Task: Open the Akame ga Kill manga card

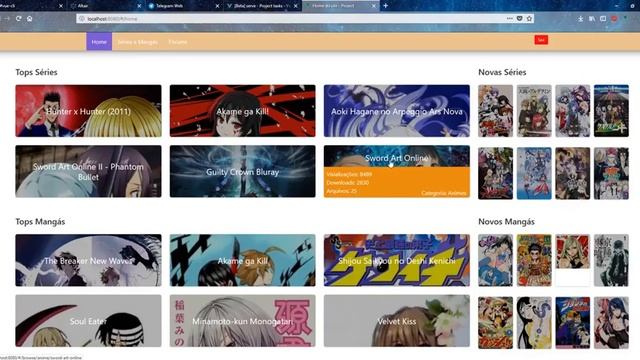Action: [x=242, y=260]
